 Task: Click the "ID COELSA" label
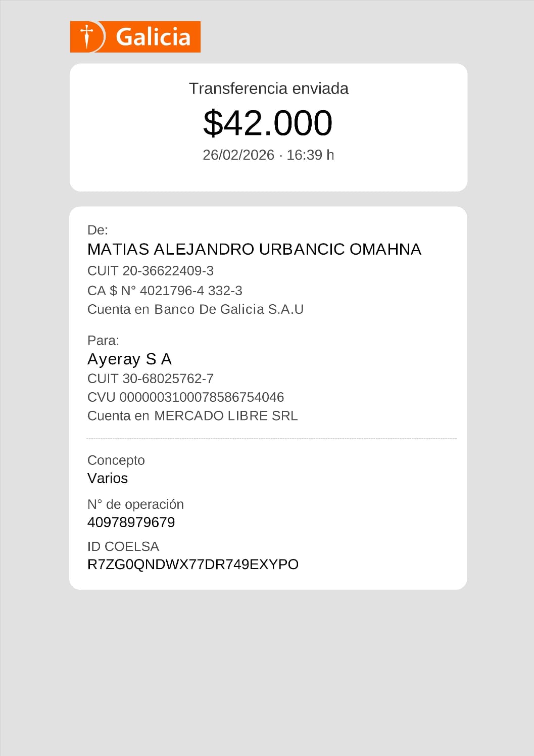(123, 546)
